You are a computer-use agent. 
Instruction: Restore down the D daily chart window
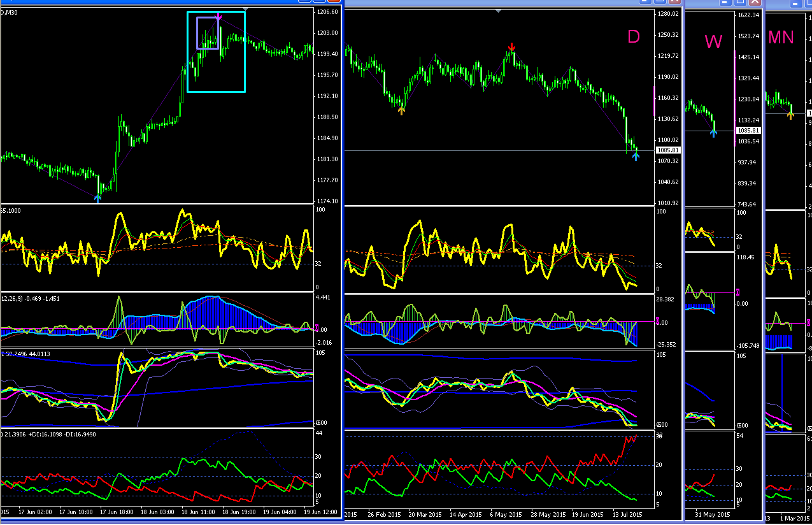tap(660, 1)
